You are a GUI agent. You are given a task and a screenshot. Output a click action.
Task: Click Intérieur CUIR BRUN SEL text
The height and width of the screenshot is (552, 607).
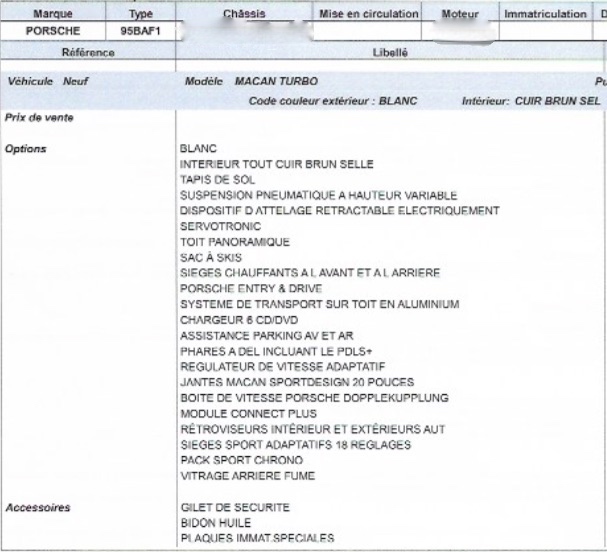click(x=531, y=101)
